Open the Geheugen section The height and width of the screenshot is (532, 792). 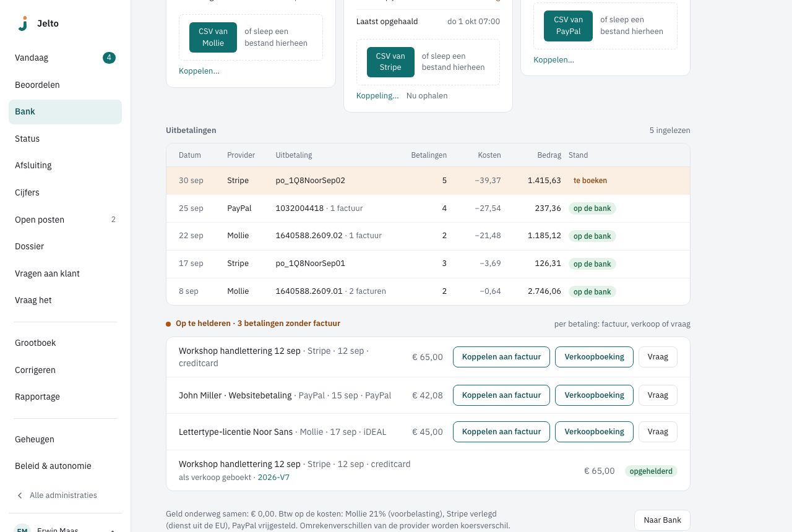click(x=65, y=439)
